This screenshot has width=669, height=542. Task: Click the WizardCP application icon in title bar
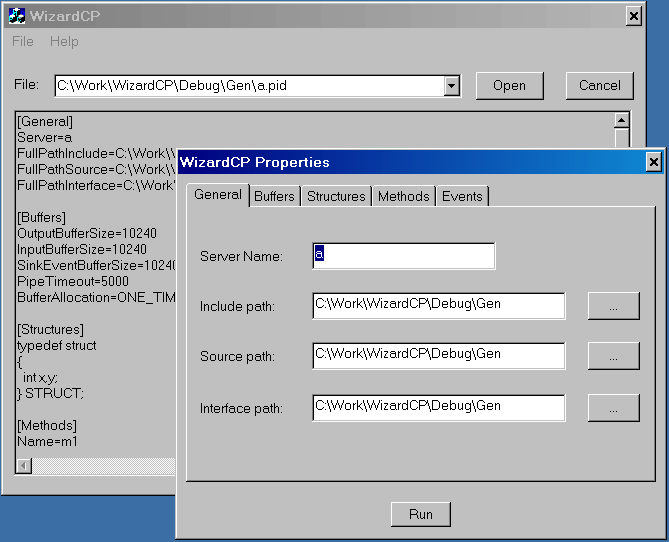click(x=17, y=16)
